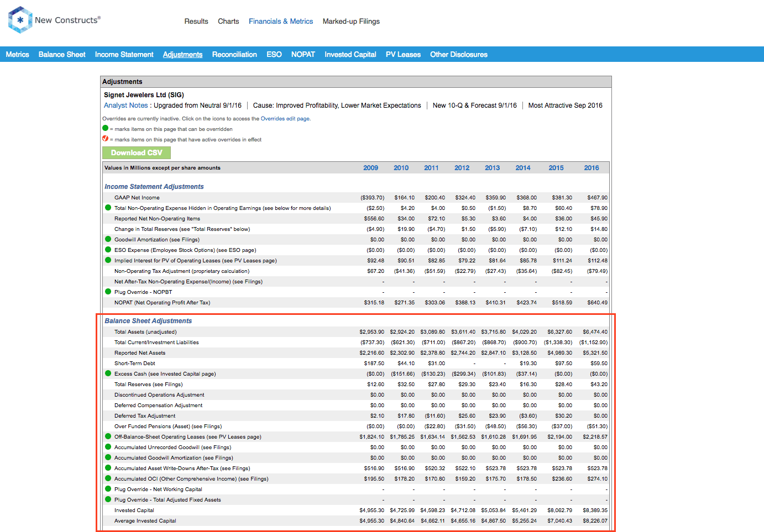Click override dot for ESO Expense row
764x532 pixels.
click(108, 250)
